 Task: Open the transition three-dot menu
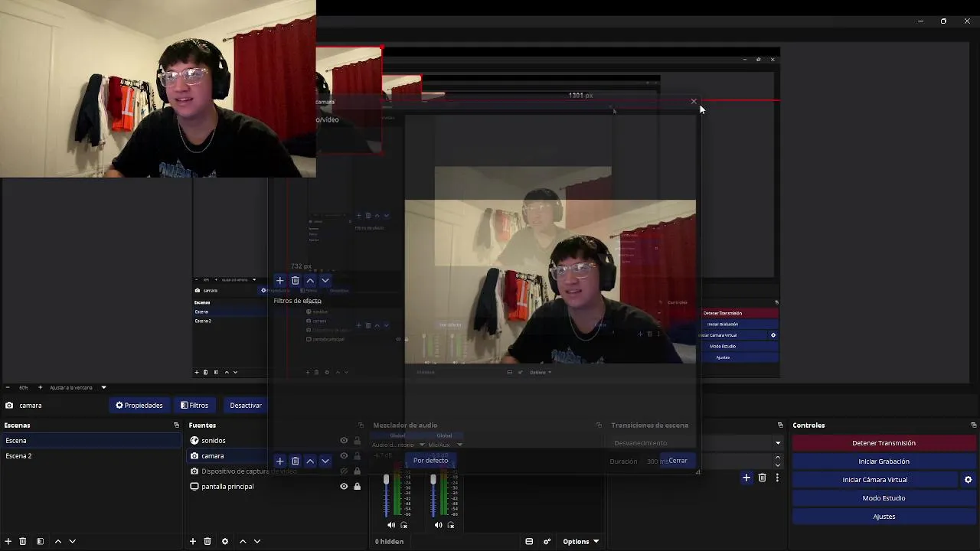[777, 478]
